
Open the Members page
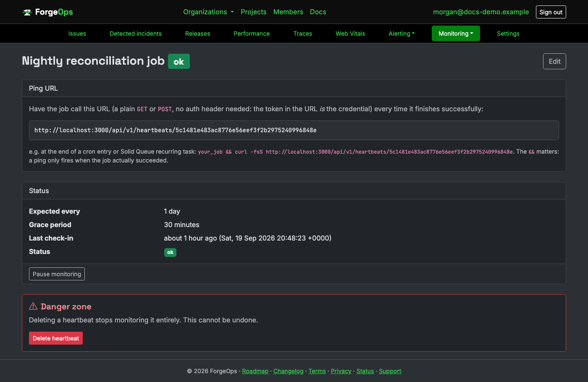288,12
